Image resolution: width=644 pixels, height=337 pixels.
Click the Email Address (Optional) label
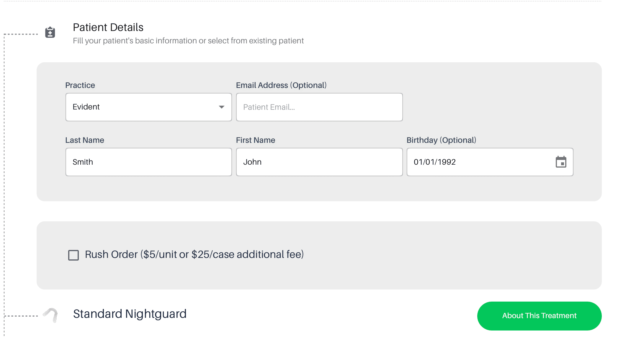coord(281,85)
